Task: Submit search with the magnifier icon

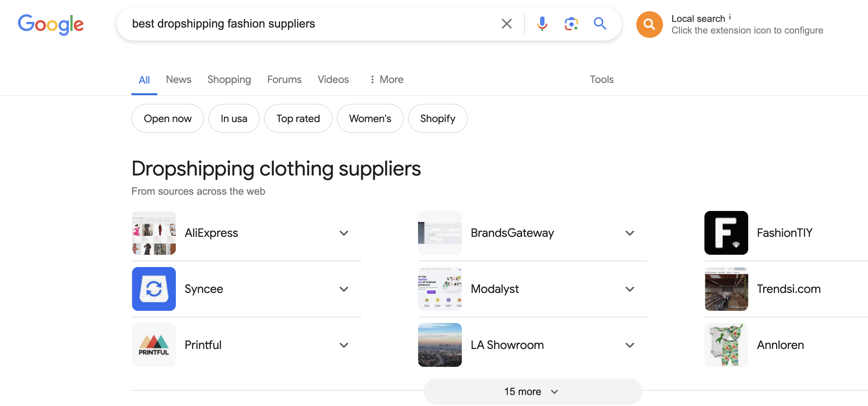Action: tap(600, 24)
